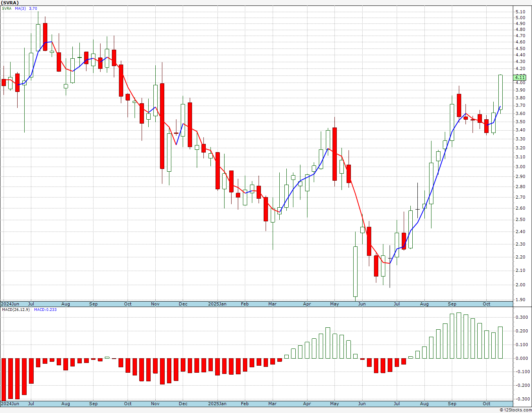Select the green 4.11 current price tag

tap(520, 77)
